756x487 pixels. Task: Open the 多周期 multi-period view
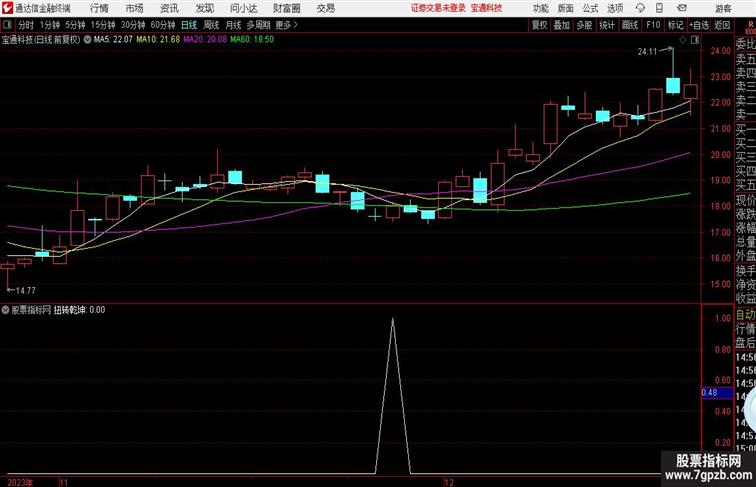(x=258, y=25)
